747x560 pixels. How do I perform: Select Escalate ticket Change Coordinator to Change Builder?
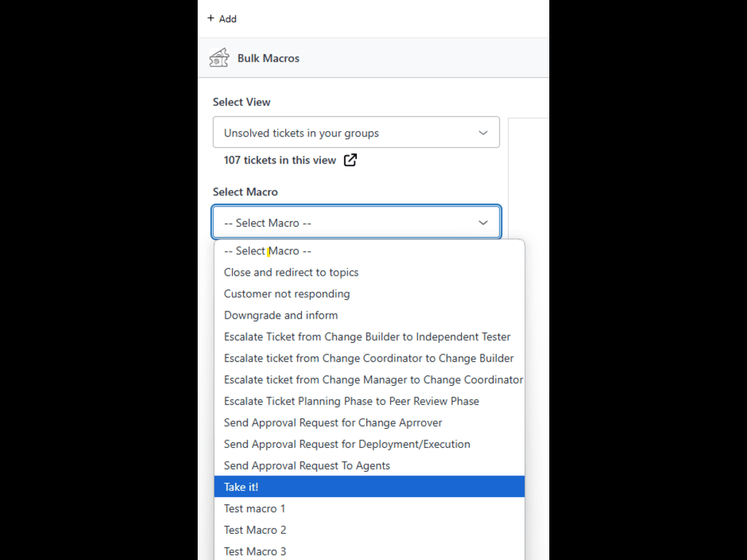[x=368, y=358]
